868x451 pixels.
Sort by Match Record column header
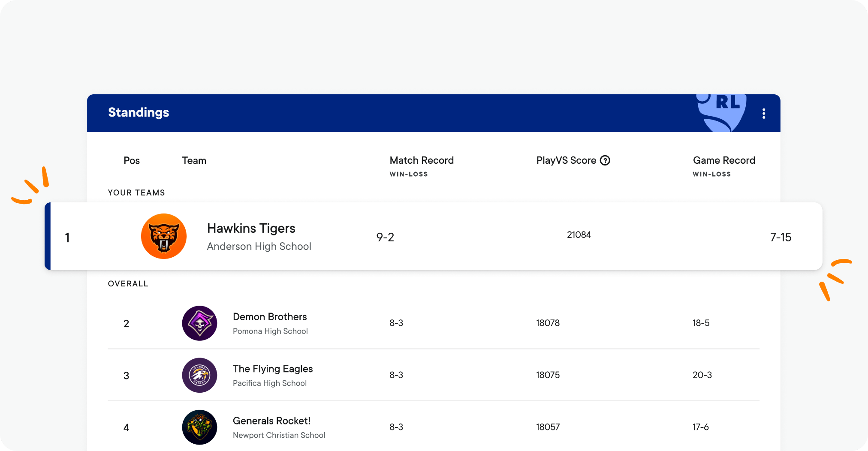421,160
